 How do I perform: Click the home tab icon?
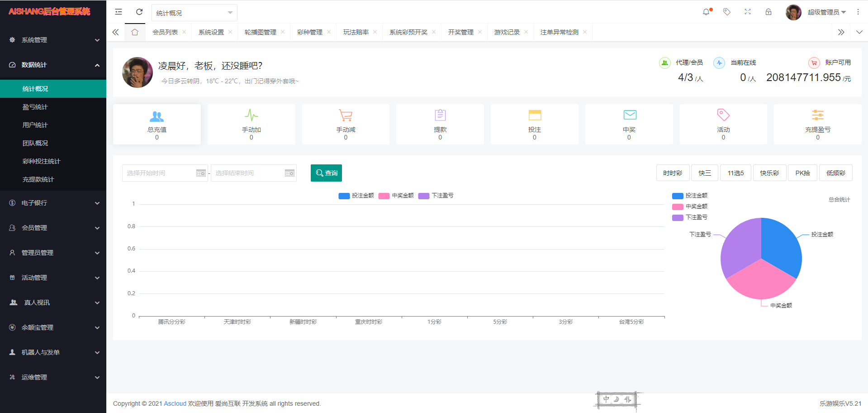(x=135, y=32)
